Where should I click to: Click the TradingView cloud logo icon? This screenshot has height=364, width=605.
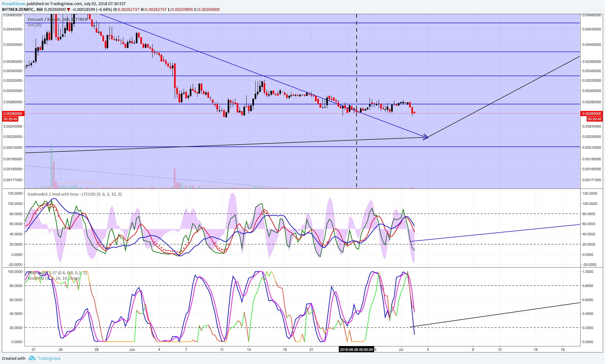(31, 358)
